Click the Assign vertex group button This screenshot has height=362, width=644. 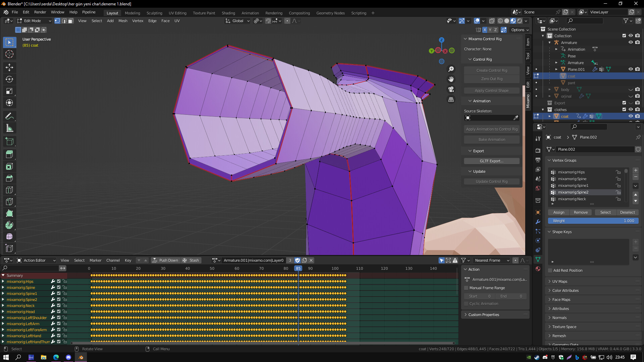559,212
